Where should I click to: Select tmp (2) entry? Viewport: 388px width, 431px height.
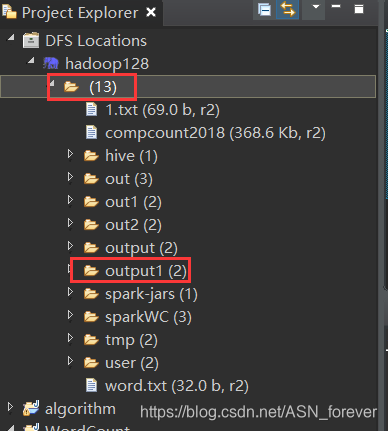131,340
